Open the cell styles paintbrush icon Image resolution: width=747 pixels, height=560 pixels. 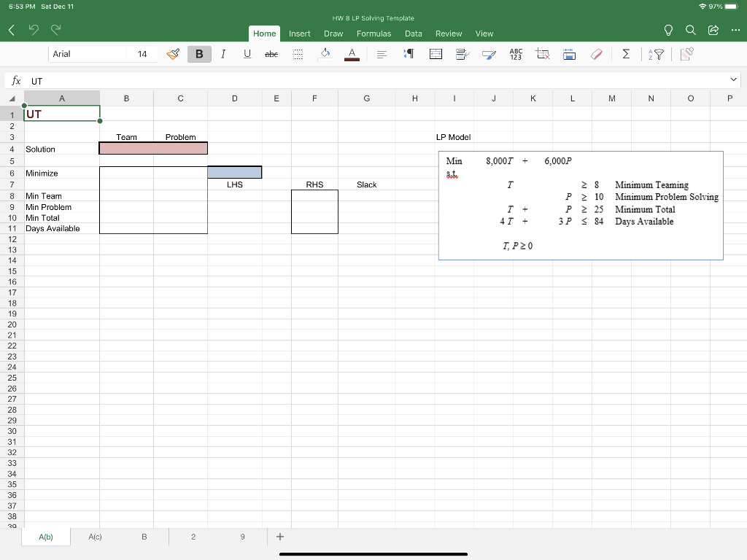click(x=173, y=54)
